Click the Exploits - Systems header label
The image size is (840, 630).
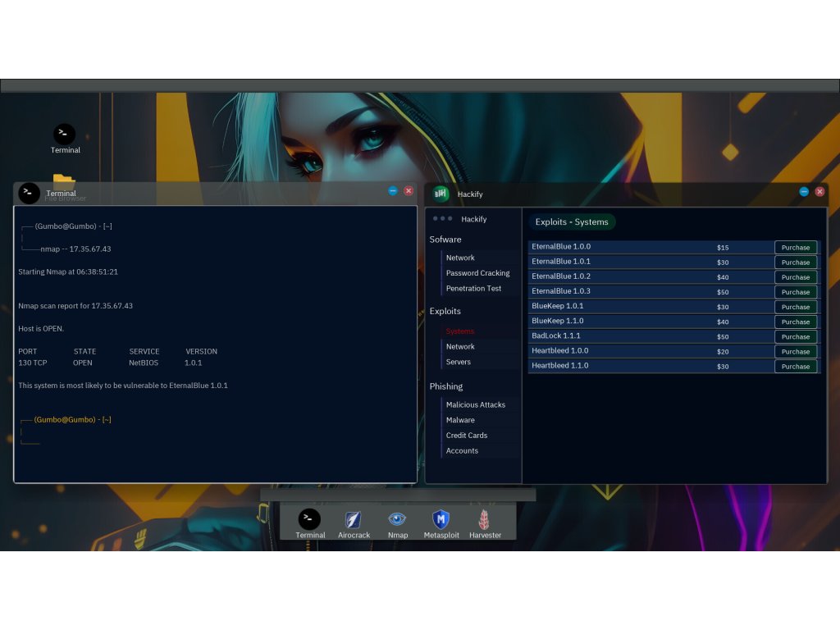pos(572,221)
